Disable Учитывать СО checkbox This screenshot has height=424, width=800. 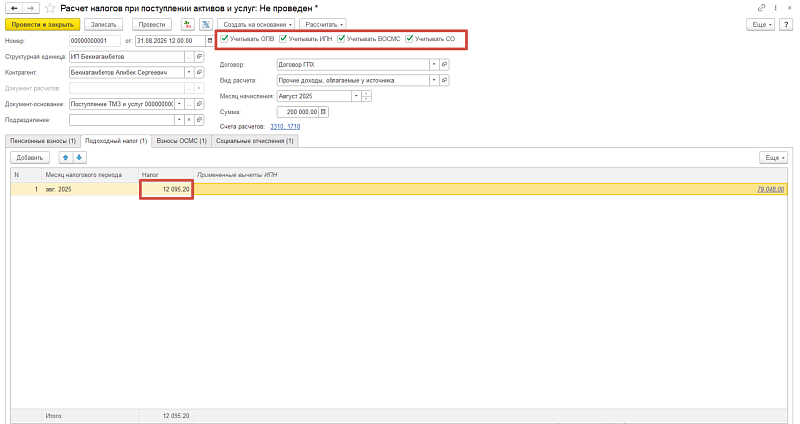click(x=409, y=39)
